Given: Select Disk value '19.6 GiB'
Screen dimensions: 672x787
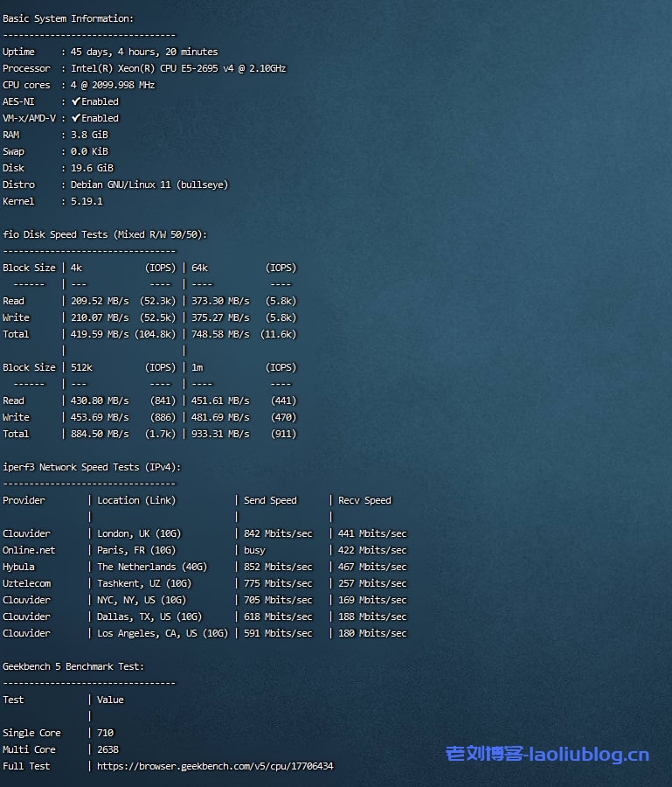Looking at the screenshot, I should (92, 168).
